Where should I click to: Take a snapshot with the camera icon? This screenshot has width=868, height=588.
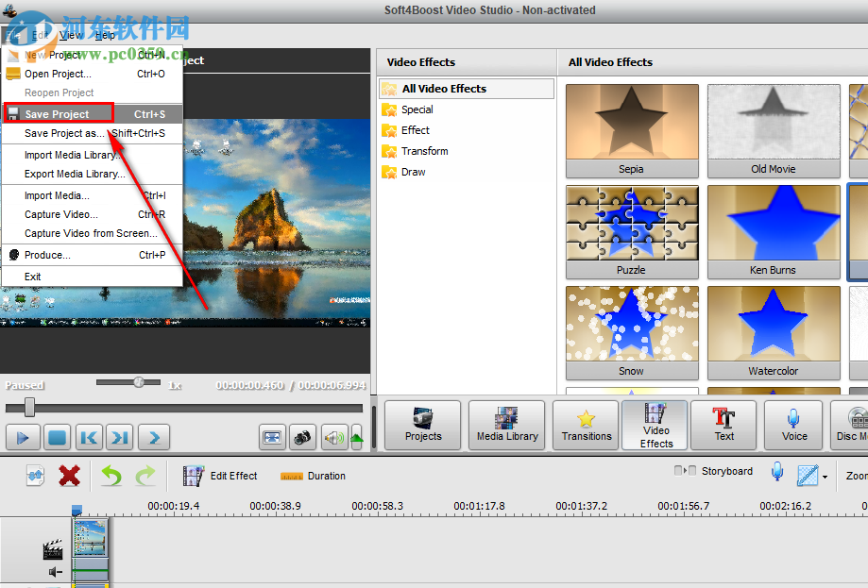(x=302, y=437)
